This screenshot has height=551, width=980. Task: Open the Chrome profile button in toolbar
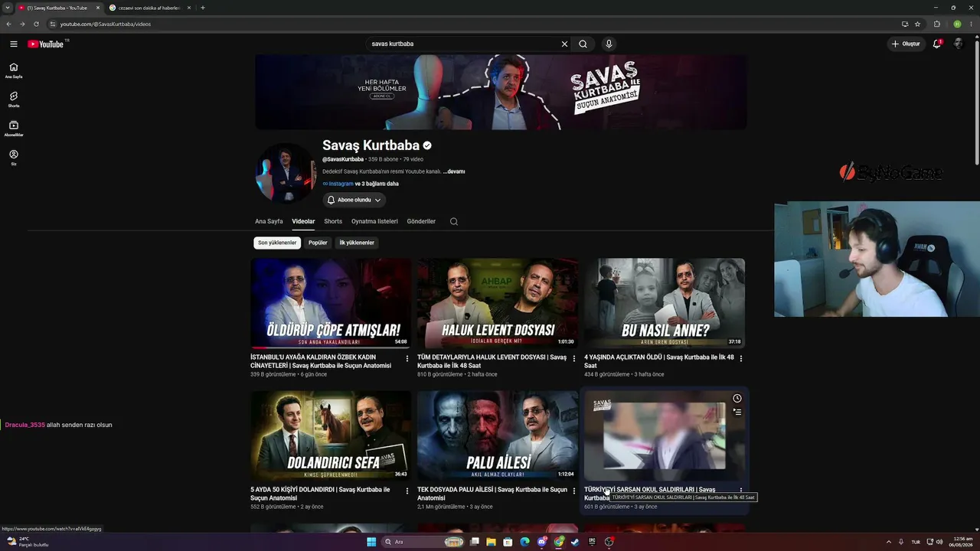[x=957, y=24]
